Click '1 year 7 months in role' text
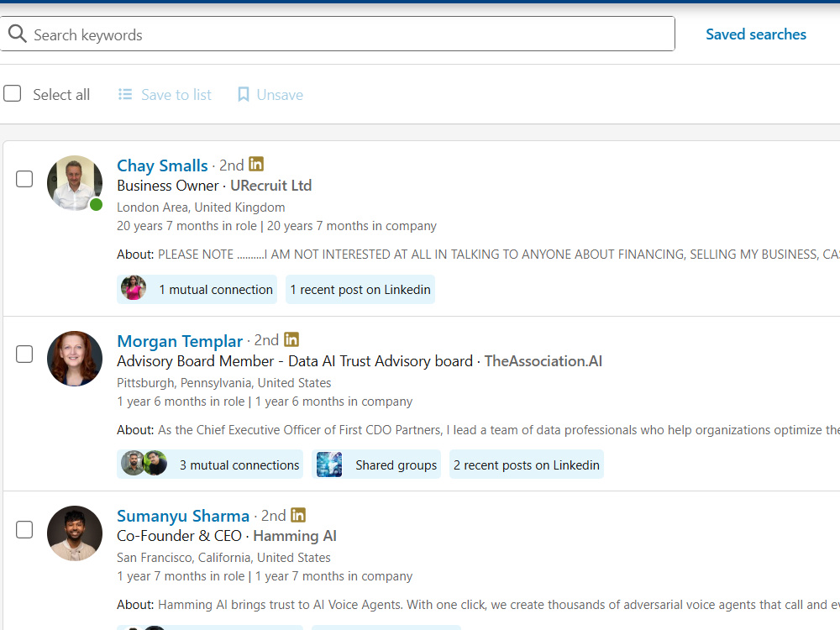This screenshot has width=840, height=630. click(181, 576)
